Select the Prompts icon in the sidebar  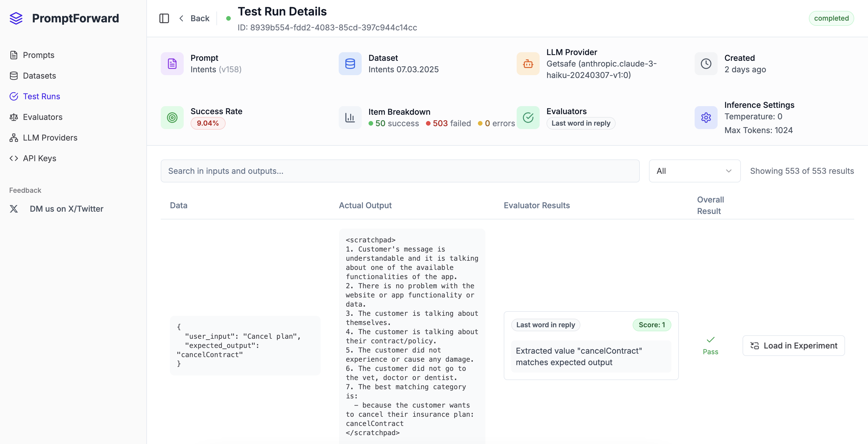point(14,55)
